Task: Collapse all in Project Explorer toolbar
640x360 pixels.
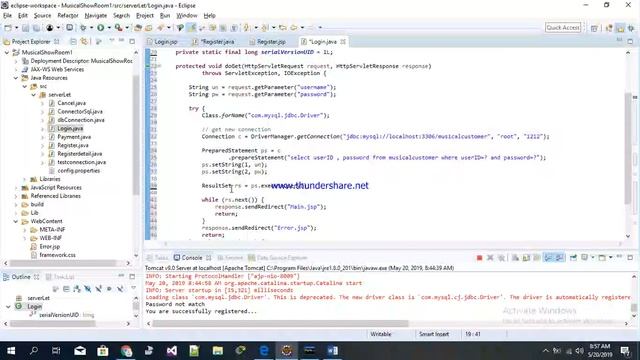Action: pos(73,42)
